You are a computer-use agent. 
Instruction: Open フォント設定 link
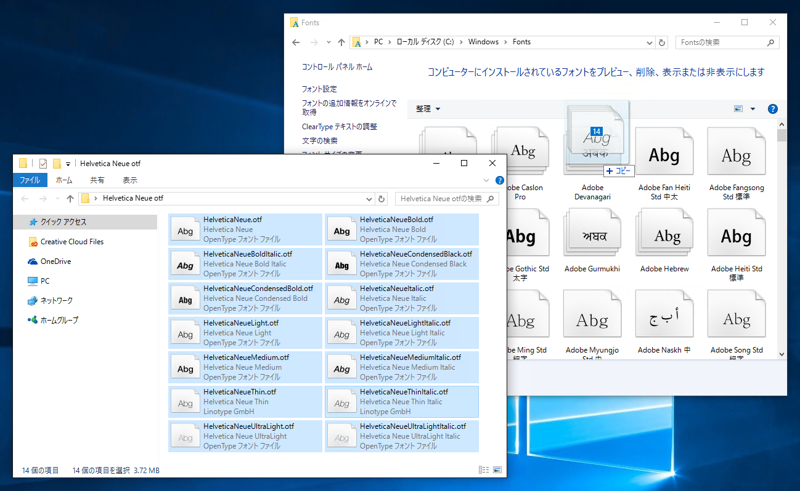319,89
